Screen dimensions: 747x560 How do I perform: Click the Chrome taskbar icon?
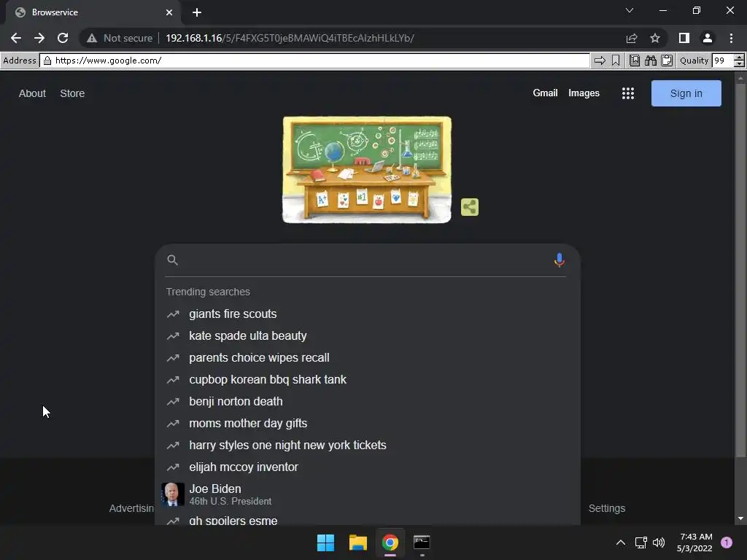(x=390, y=542)
